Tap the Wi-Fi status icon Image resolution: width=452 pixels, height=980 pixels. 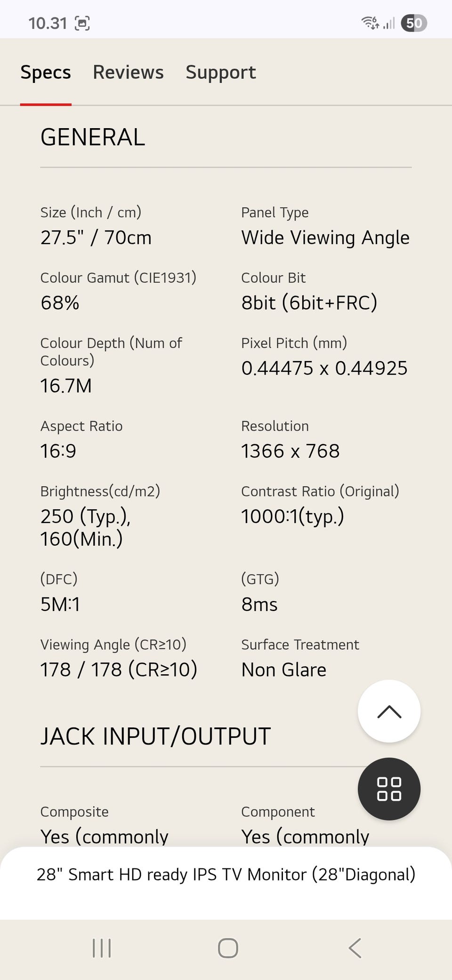pos(370,23)
